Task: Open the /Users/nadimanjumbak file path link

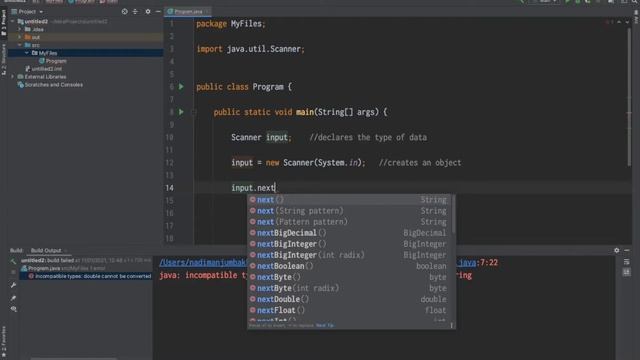Action: [203, 262]
